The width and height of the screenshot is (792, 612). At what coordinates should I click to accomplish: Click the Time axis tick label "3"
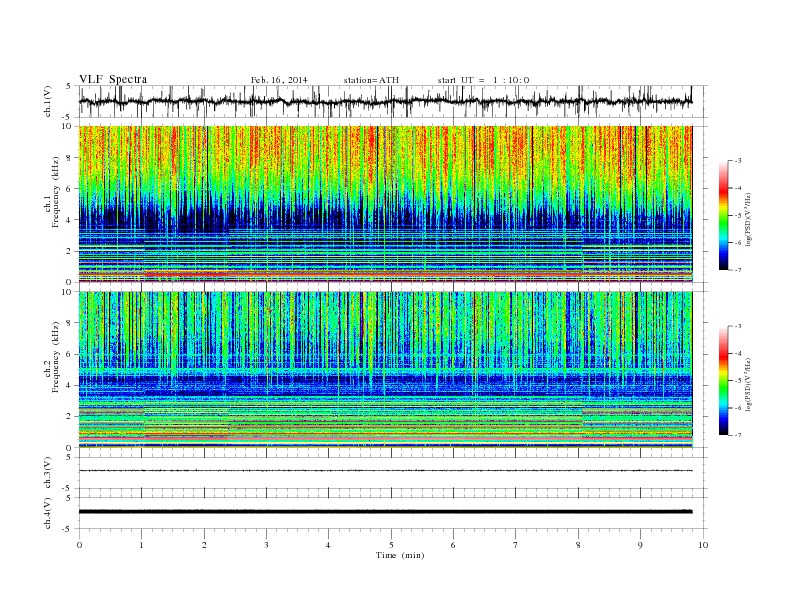(267, 545)
